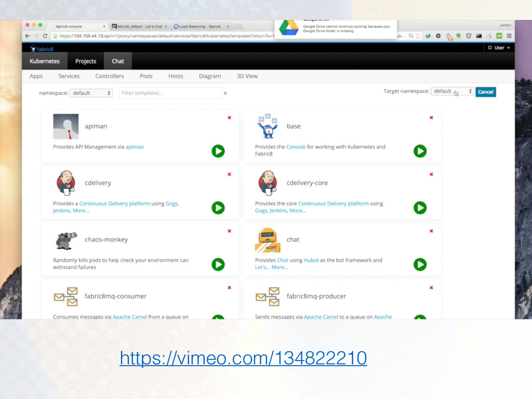
Task: Click the chat Hubot icon
Action: pyautogui.click(x=268, y=240)
